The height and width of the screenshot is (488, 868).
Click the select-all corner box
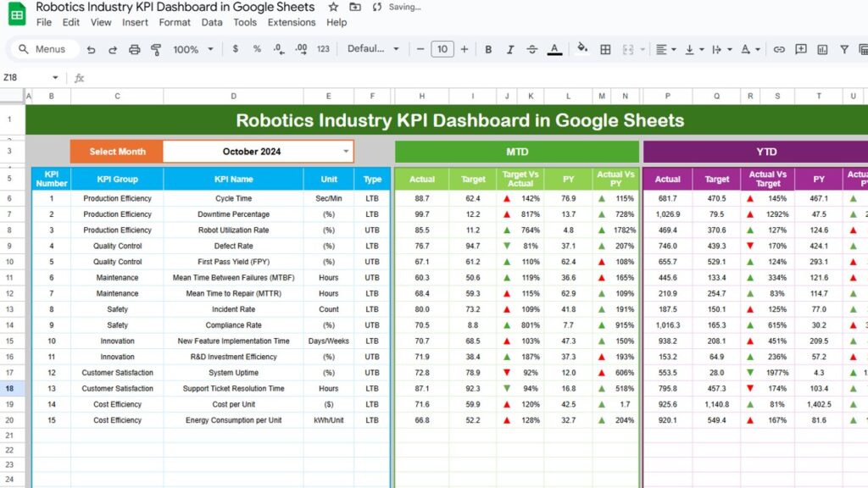pos(12,96)
